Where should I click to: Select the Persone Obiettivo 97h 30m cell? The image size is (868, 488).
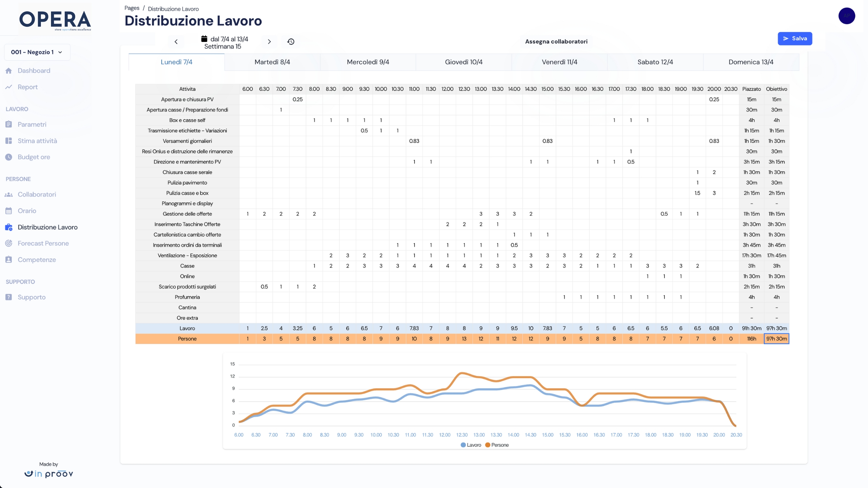pyautogui.click(x=776, y=339)
